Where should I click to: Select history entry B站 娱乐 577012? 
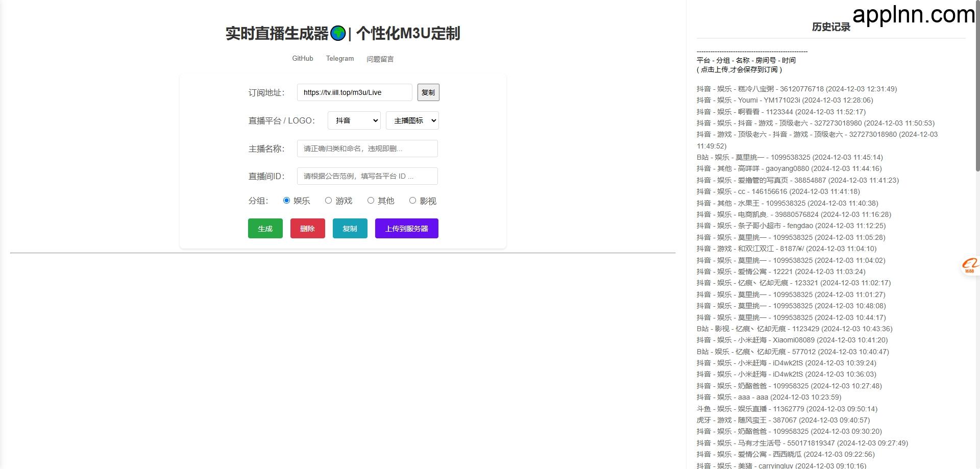coord(793,352)
